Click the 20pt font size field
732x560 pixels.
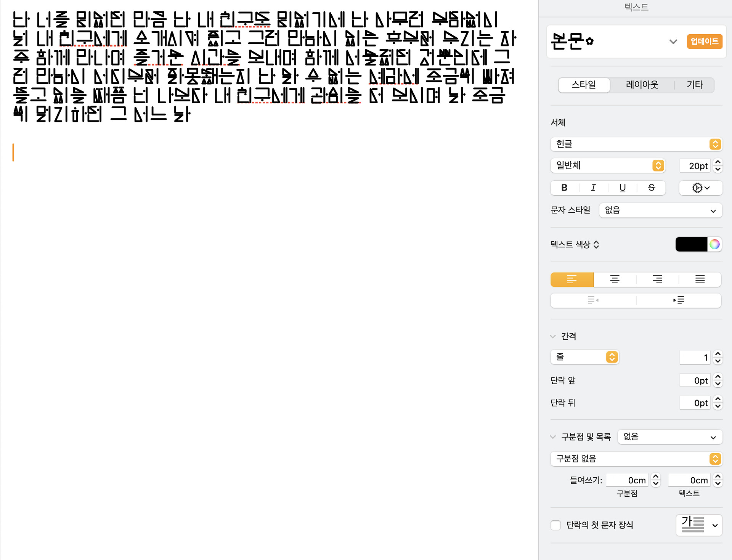pos(695,166)
